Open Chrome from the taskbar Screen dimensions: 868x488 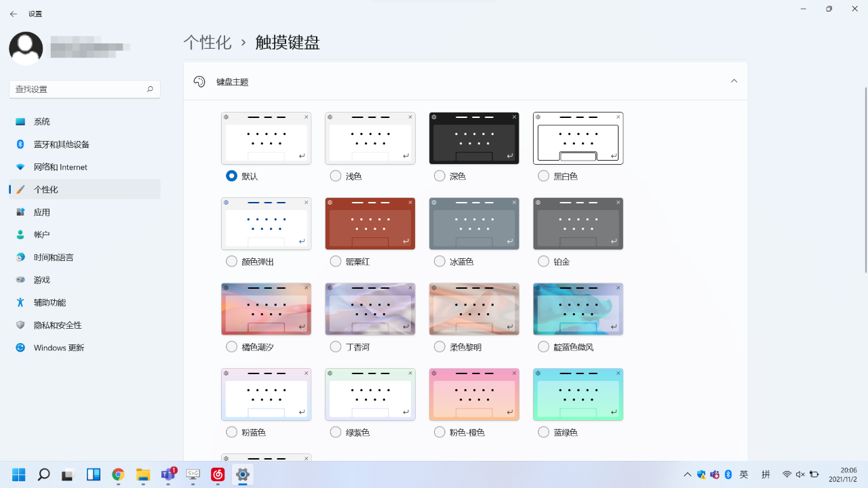point(118,474)
